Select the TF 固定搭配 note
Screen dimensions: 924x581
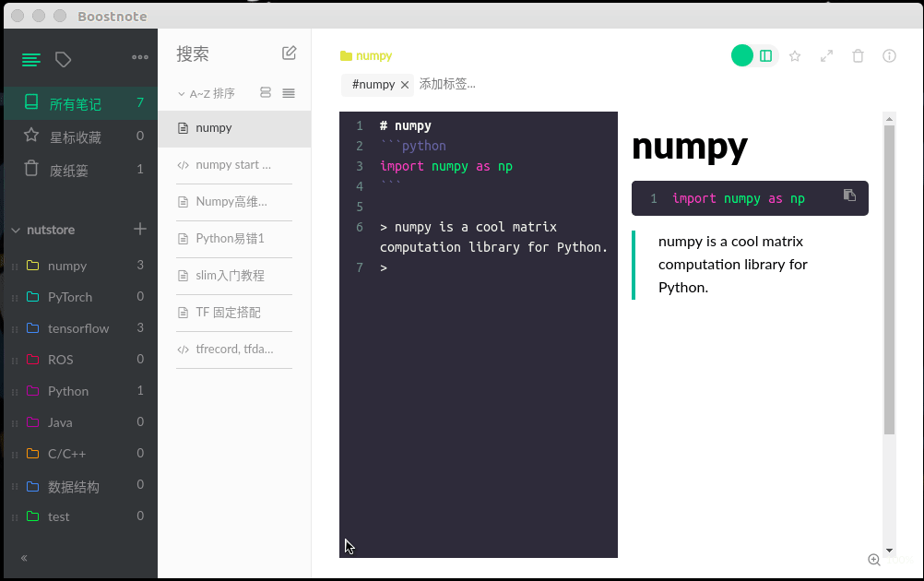(234, 313)
